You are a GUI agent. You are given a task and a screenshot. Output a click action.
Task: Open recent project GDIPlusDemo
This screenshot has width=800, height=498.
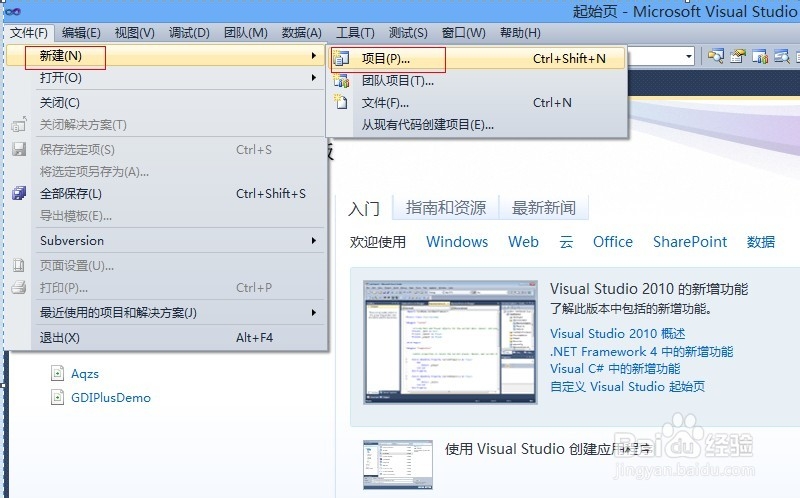pyautogui.click(x=111, y=398)
